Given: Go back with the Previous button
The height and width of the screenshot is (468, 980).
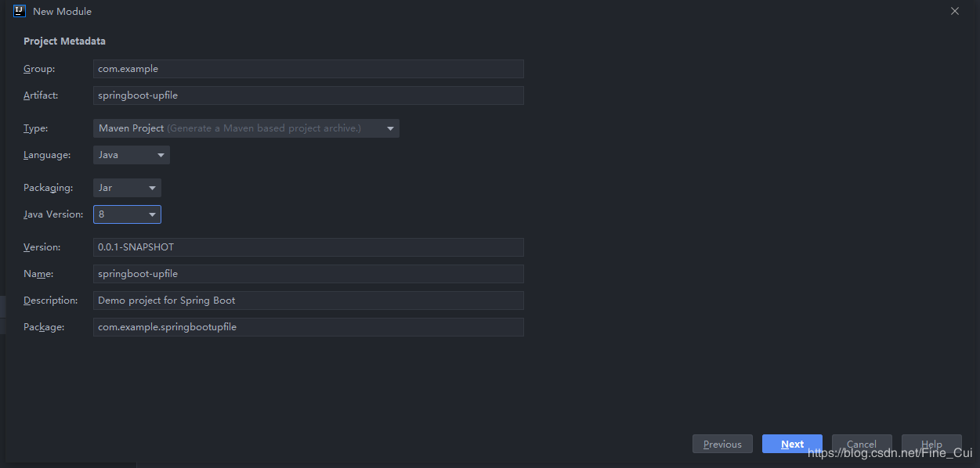Looking at the screenshot, I should (x=722, y=444).
